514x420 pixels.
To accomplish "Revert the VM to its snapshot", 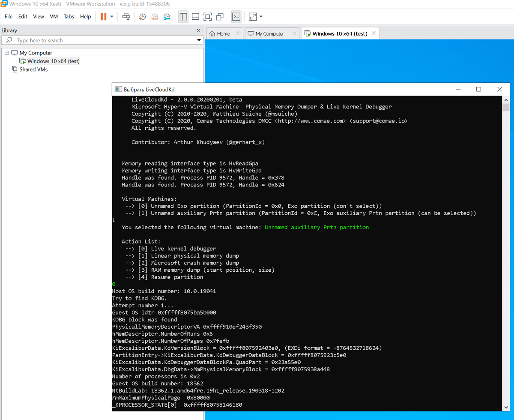I will [155, 17].
